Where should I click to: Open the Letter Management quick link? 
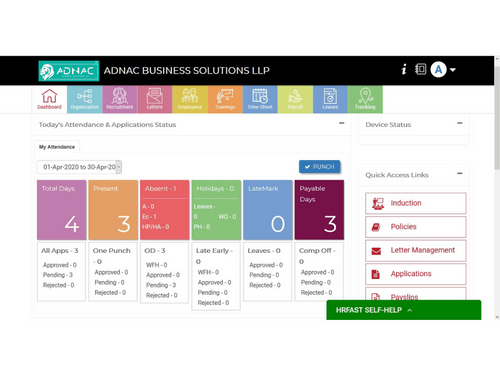[x=416, y=251]
